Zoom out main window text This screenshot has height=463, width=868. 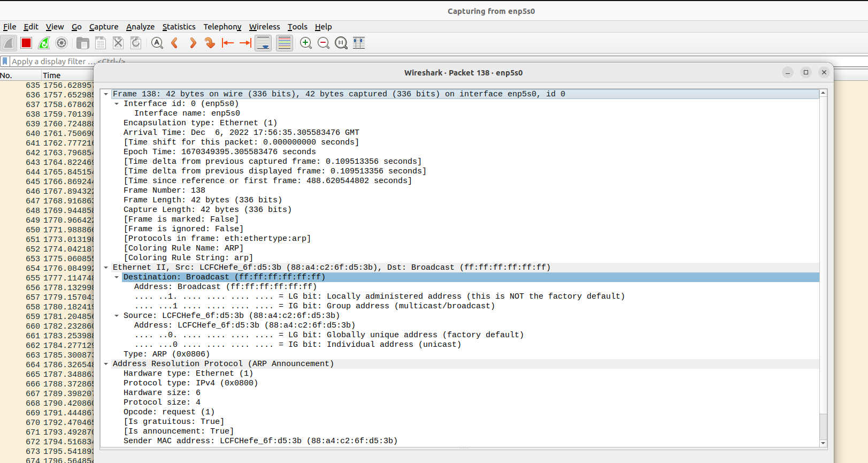[x=324, y=43]
